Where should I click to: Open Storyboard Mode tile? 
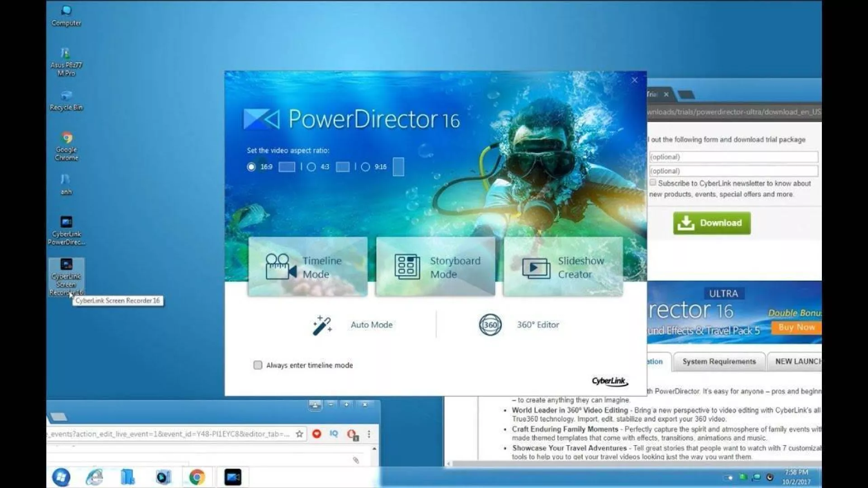435,267
